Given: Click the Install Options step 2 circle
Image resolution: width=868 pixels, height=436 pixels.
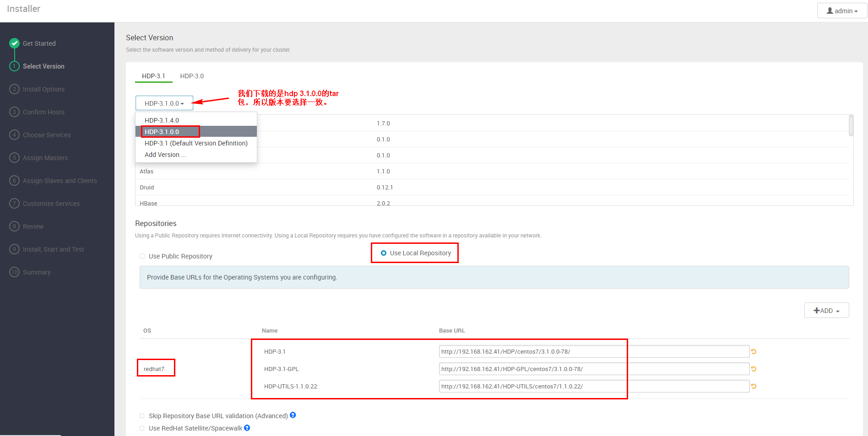Looking at the screenshot, I should (x=15, y=89).
